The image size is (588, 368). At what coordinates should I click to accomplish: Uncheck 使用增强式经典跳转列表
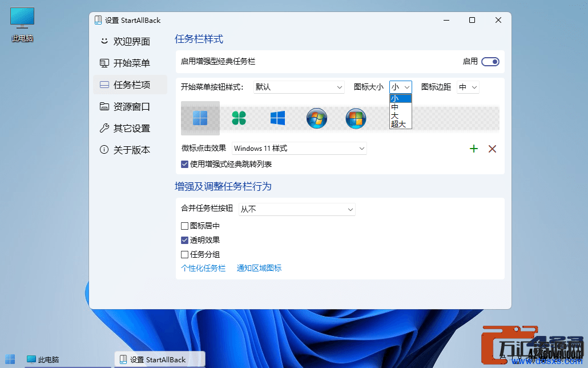(x=184, y=164)
